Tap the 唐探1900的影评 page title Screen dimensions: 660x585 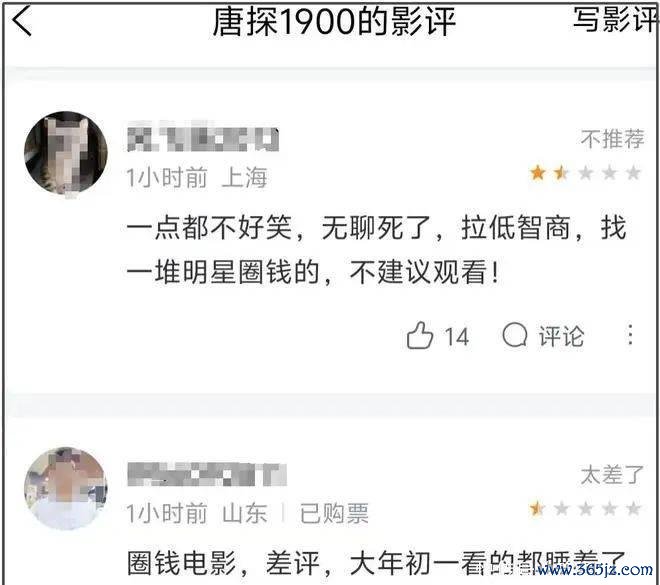(x=334, y=21)
